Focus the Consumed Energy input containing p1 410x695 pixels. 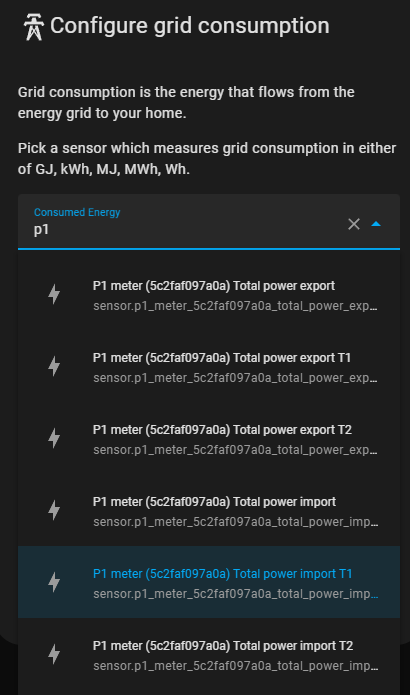point(186,230)
